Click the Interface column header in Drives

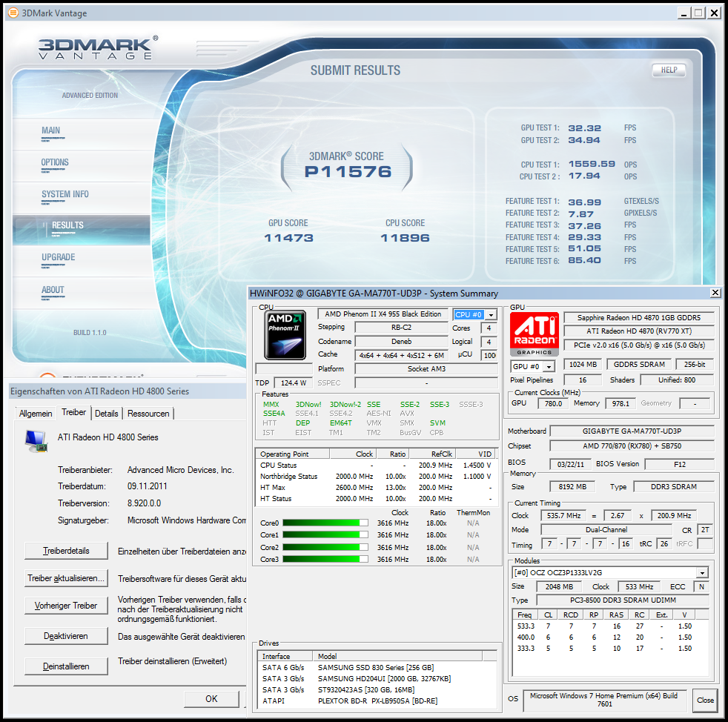pyautogui.click(x=285, y=656)
